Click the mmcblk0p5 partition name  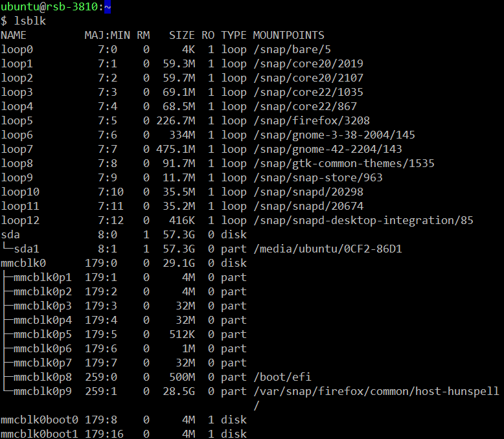[x=42, y=334]
